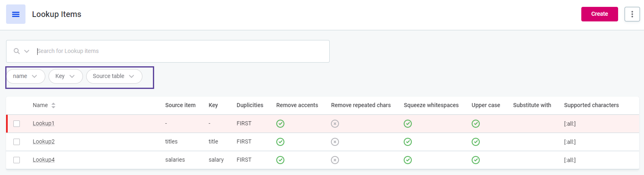
Task: Open the Lookup4 item link
Action: pyautogui.click(x=43, y=160)
